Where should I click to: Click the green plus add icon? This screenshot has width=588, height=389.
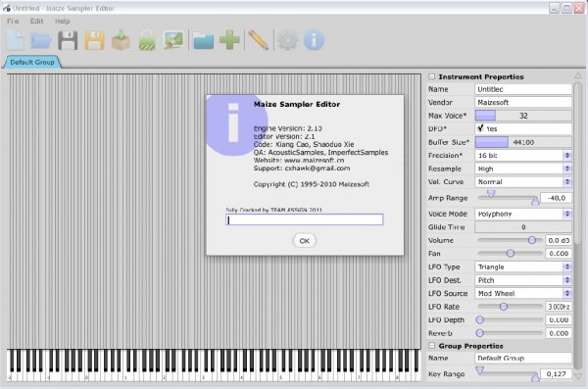pos(229,40)
